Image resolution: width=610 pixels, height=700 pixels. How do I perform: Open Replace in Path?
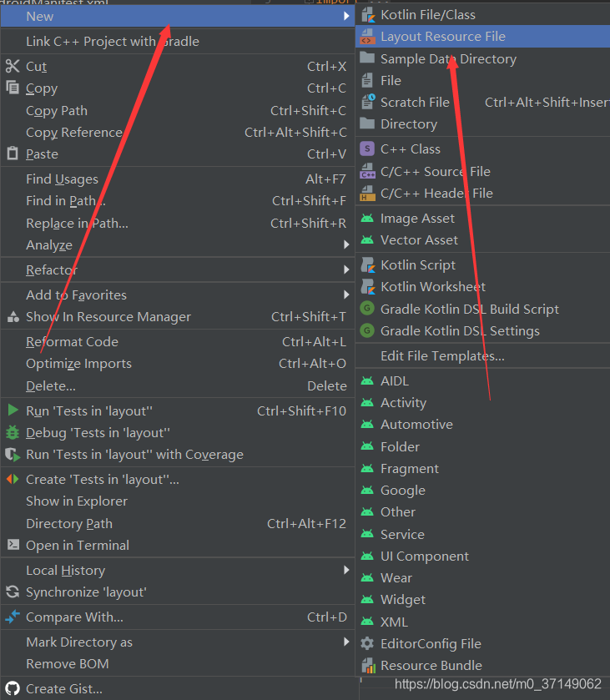(178, 223)
